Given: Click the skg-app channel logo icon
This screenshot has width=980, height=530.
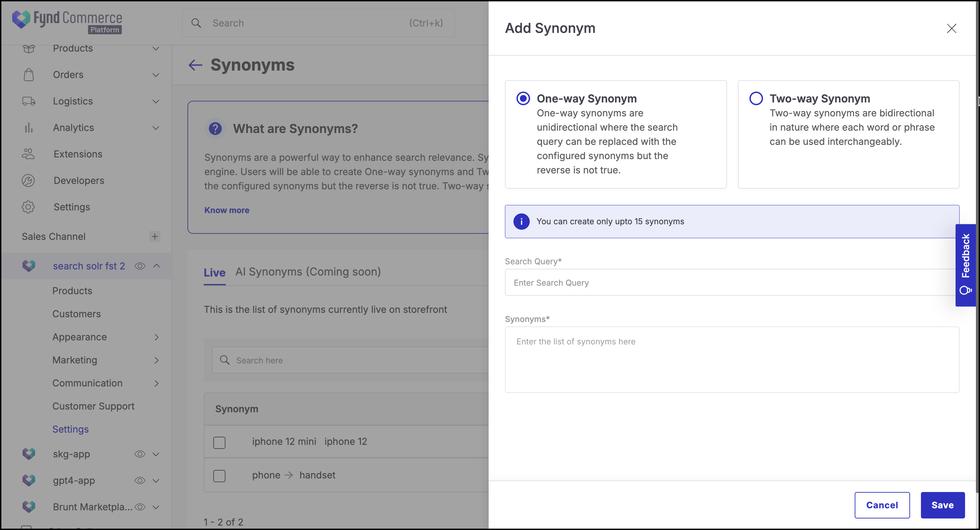Looking at the screenshot, I should [29, 454].
